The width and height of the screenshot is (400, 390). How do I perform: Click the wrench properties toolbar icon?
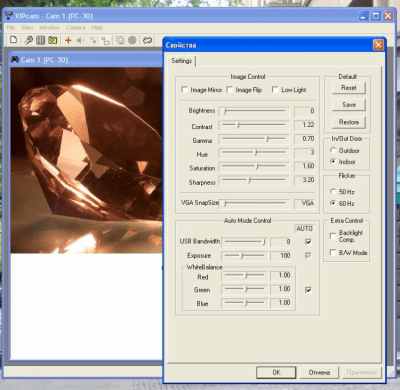pos(29,40)
